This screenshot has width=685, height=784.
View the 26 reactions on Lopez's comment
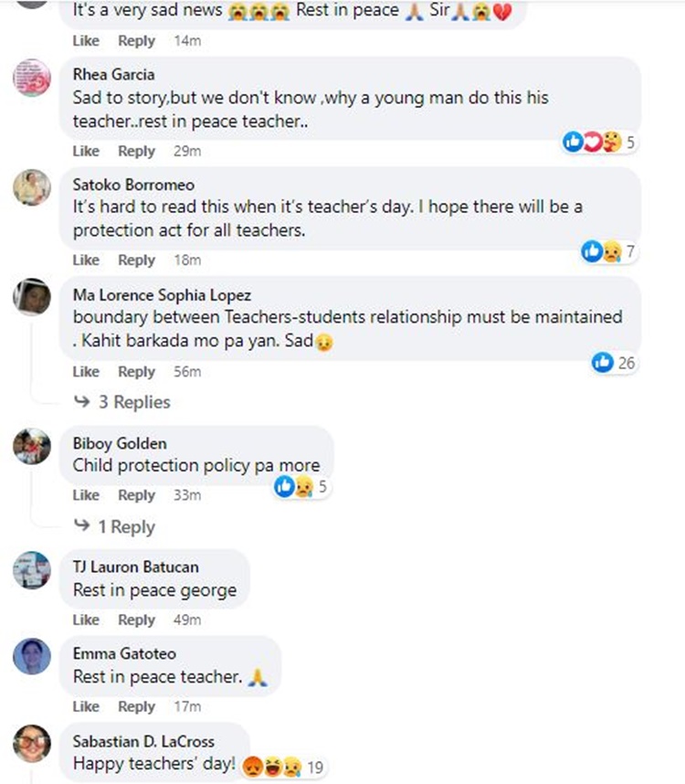[614, 363]
